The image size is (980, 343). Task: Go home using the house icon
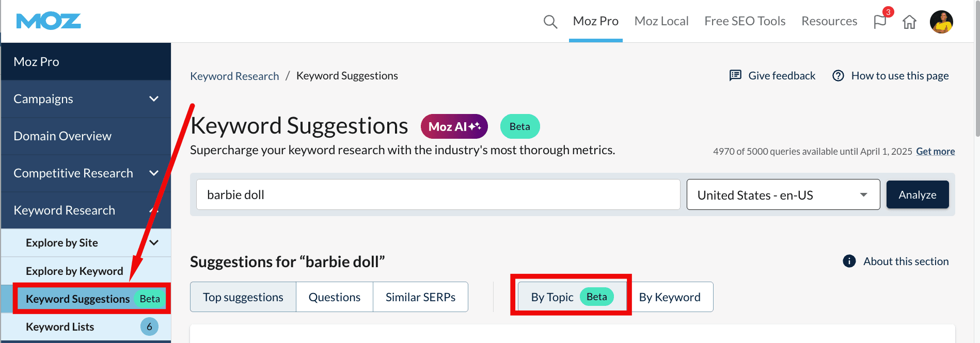tap(909, 21)
